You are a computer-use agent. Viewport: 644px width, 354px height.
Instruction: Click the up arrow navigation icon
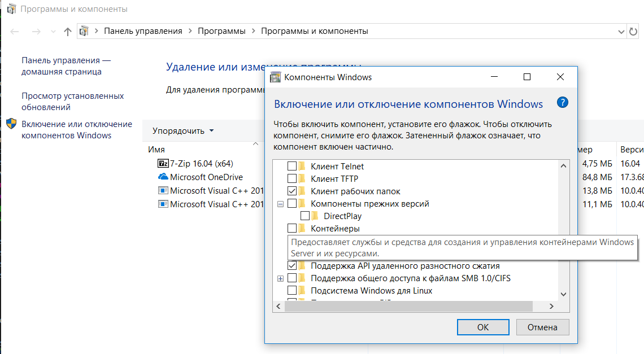[68, 32]
